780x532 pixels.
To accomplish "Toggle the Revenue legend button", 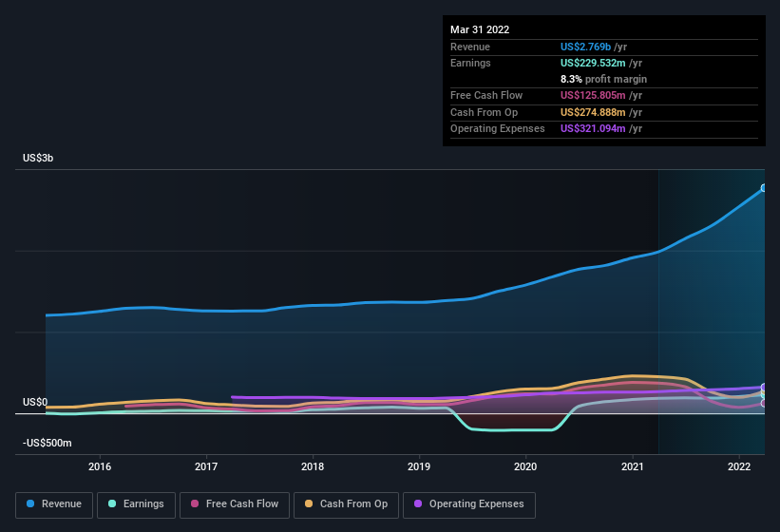I will coord(54,504).
